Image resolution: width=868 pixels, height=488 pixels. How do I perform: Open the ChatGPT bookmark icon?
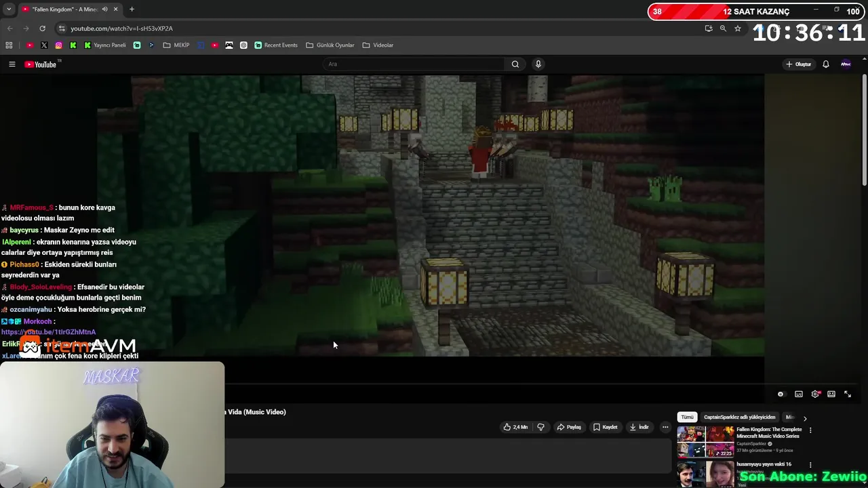(243, 45)
